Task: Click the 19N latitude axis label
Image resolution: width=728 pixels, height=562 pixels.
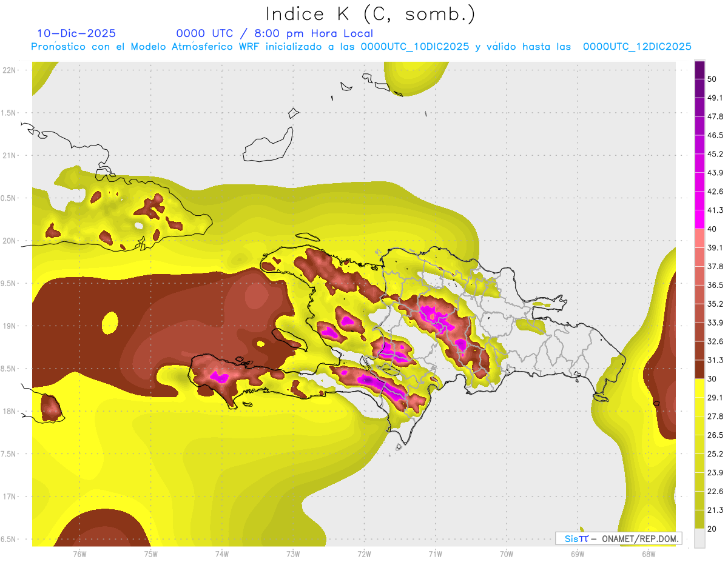Action: pos(10,326)
